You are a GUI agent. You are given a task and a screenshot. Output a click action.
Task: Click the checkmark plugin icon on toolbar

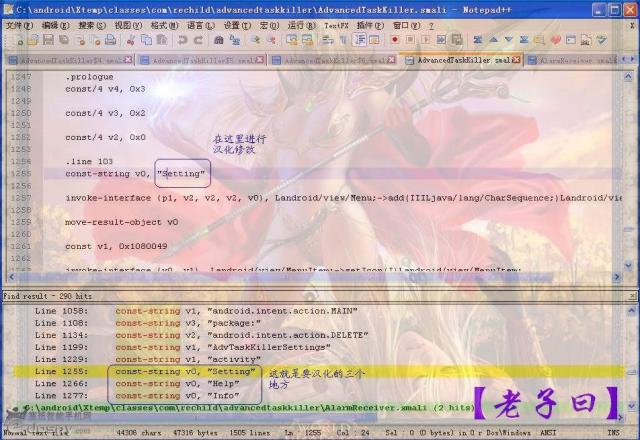tap(602, 40)
